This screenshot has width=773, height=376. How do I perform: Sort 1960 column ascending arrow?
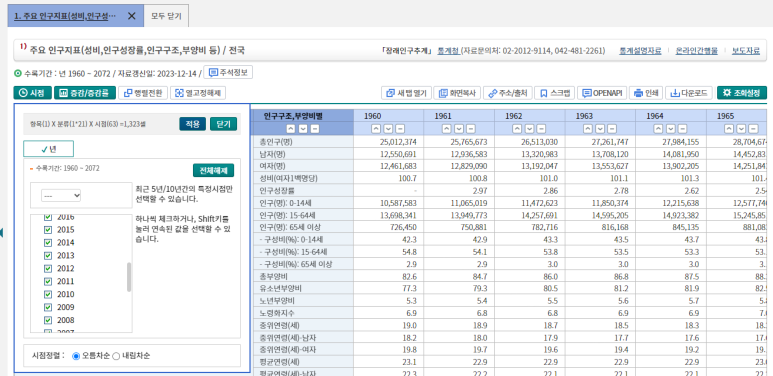coord(376,129)
